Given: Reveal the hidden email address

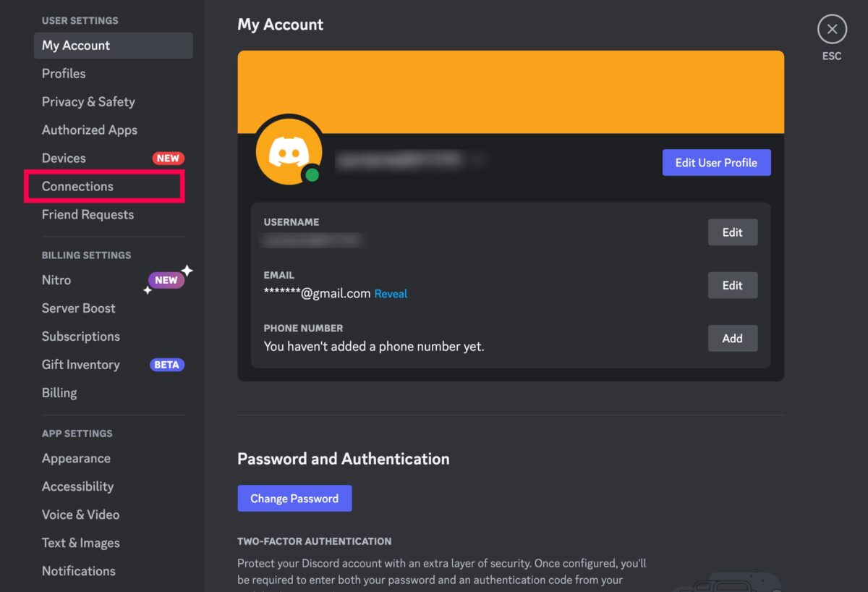Looking at the screenshot, I should coord(391,294).
